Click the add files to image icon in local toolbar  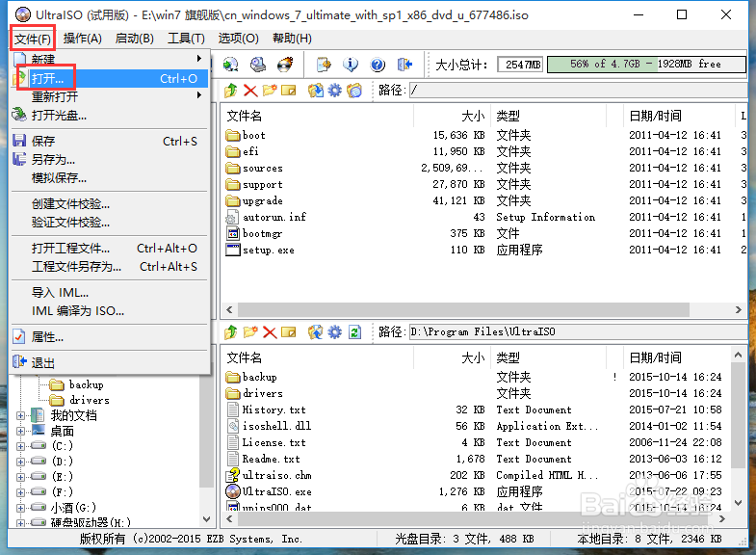(x=316, y=332)
